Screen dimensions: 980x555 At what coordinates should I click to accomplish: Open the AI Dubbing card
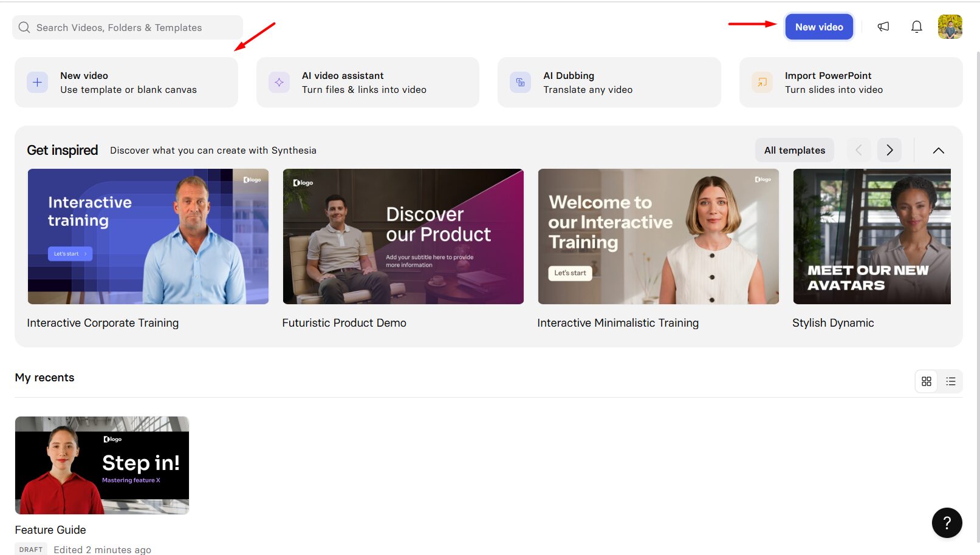click(x=609, y=82)
